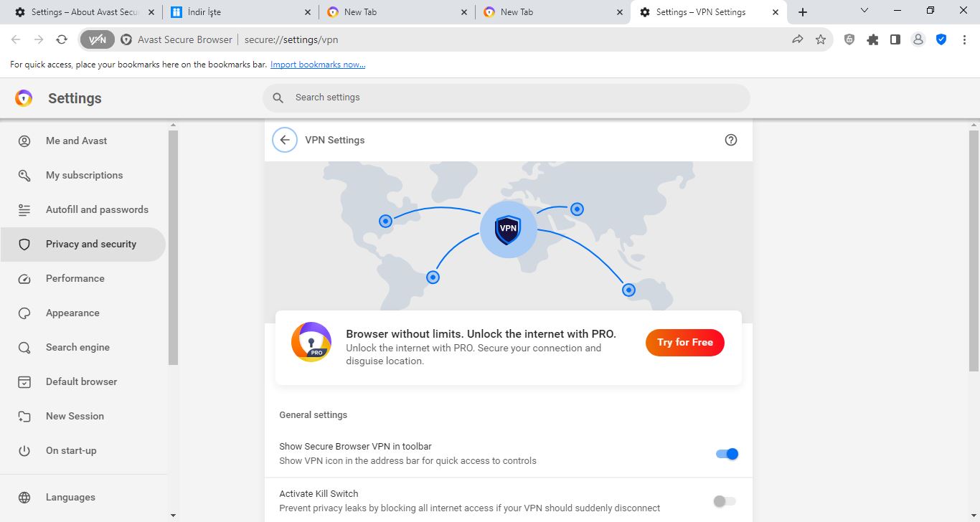The width and height of the screenshot is (980, 522).
Task: Click the Avast logo next to Settings
Action: point(24,98)
